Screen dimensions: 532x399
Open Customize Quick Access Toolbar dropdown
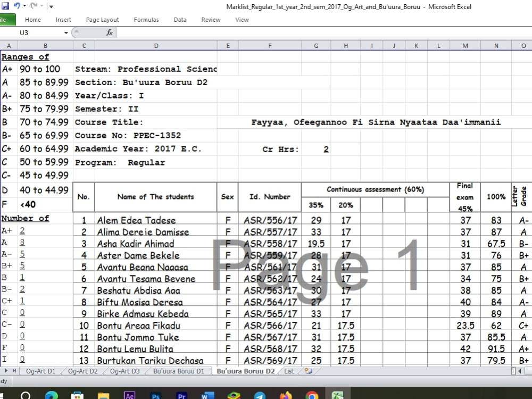tap(51, 6)
